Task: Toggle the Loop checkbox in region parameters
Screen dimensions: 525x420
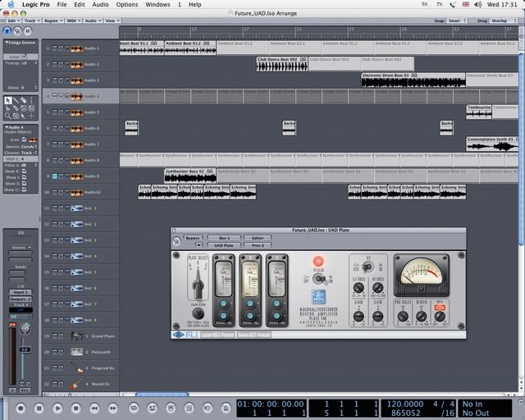Action: (24, 57)
